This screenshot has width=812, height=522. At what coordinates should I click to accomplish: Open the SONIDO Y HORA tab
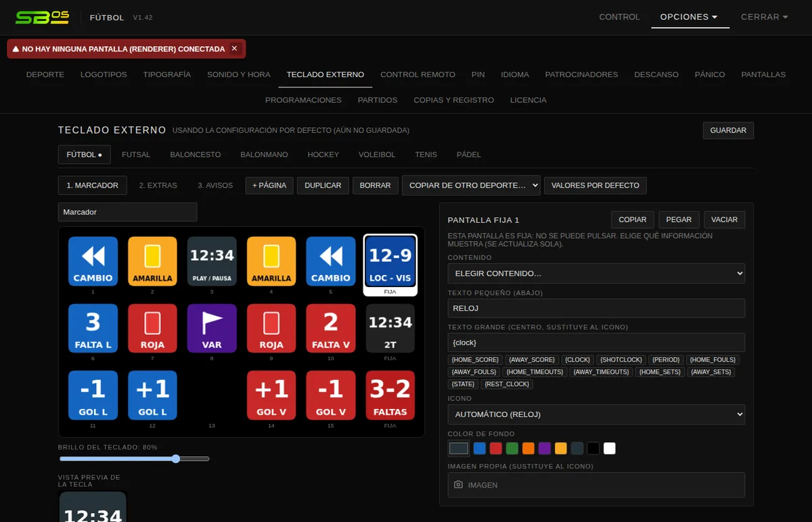click(239, 74)
